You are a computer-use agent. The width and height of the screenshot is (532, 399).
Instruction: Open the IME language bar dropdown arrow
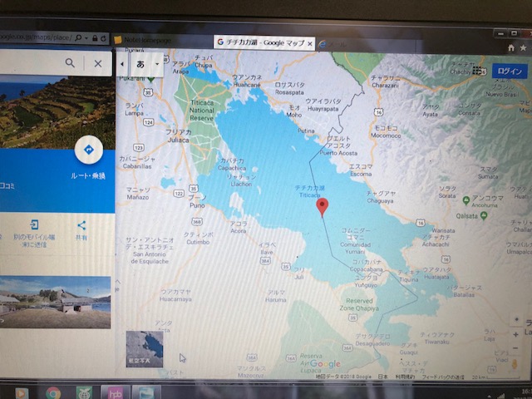click(x=157, y=64)
